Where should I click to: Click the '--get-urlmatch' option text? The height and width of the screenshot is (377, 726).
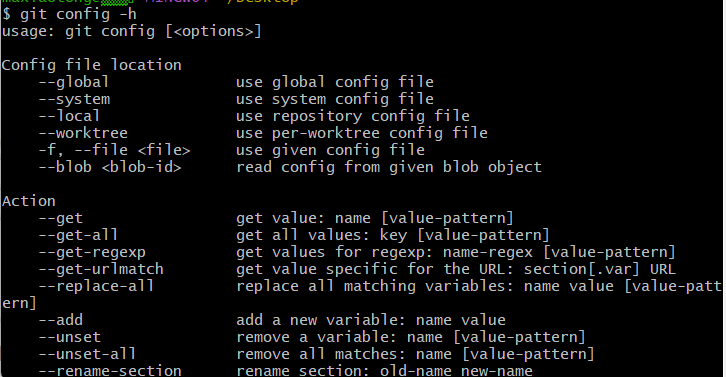tap(101, 269)
